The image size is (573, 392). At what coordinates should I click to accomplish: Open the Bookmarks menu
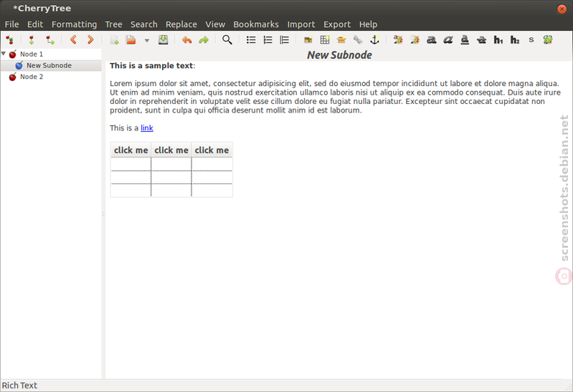256,24
